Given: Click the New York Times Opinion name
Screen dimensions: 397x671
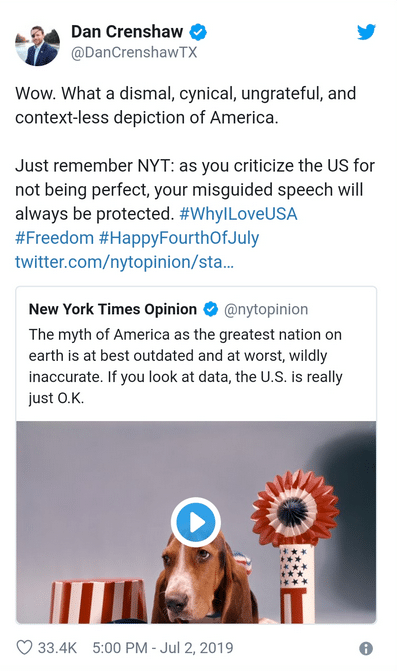Looking at the screenshot, I should (x=113, y=309).
